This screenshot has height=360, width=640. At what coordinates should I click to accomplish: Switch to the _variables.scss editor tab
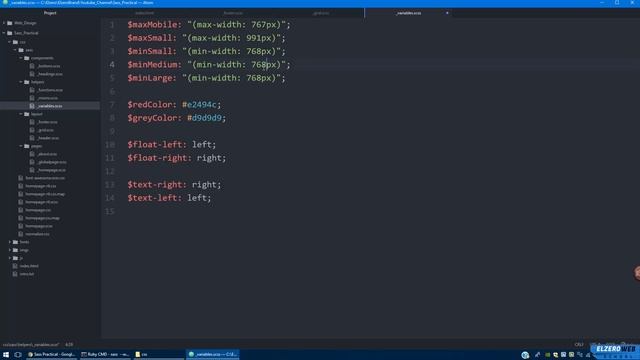408,13
